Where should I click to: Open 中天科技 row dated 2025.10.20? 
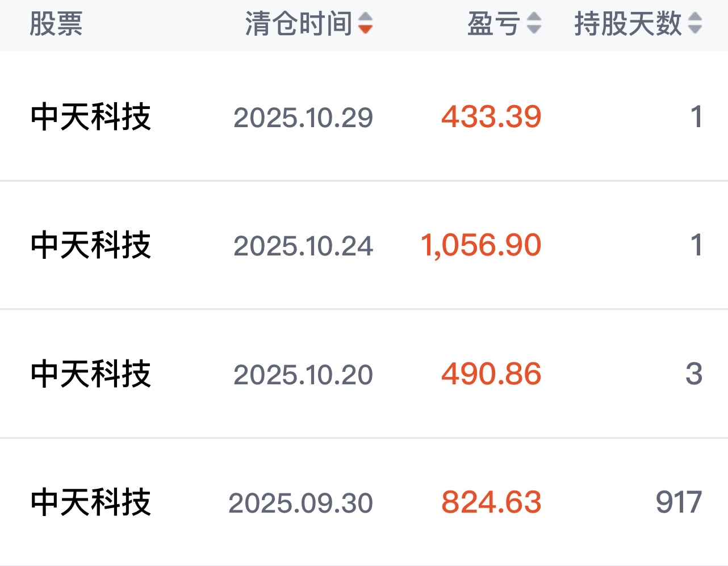coord(91,374)
